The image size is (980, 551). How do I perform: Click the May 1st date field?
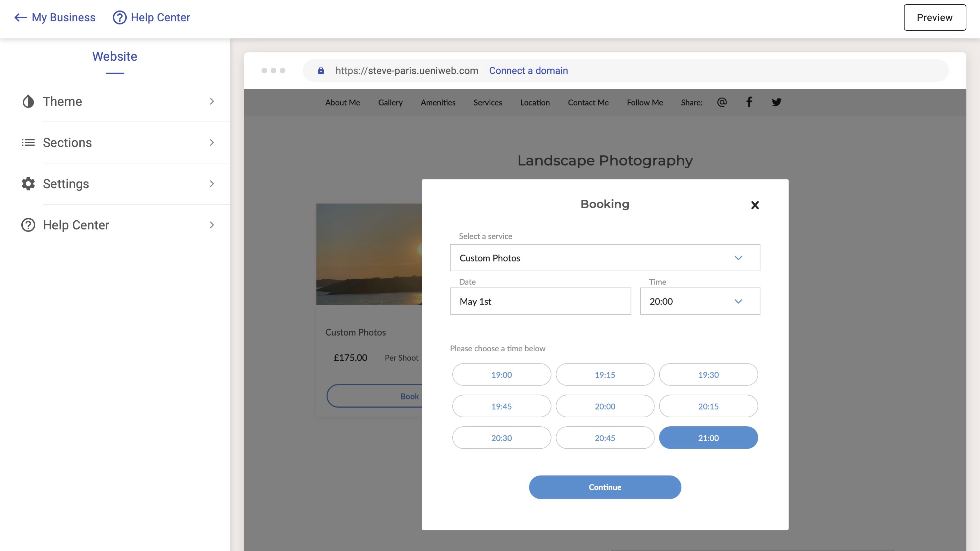pos(540,301)
